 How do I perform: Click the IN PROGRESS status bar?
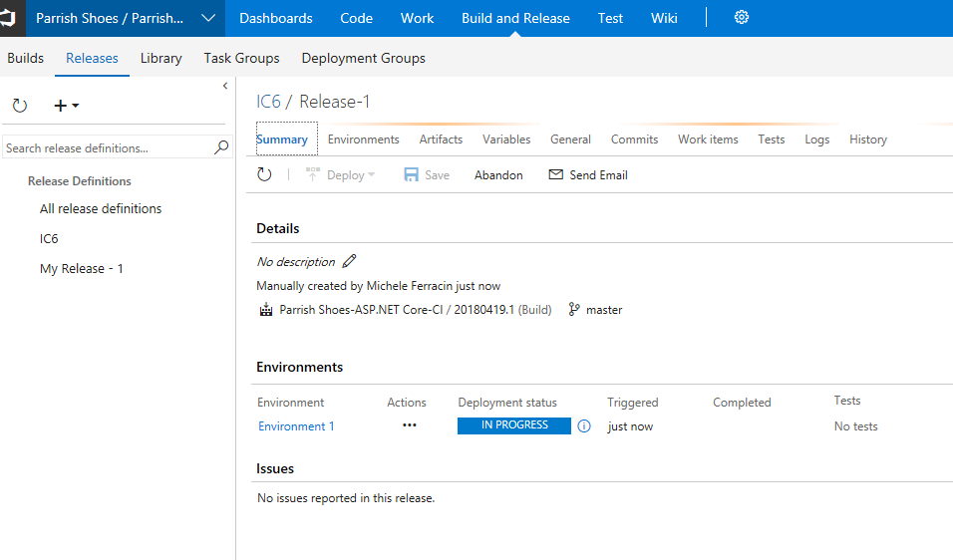pos(514,425)
